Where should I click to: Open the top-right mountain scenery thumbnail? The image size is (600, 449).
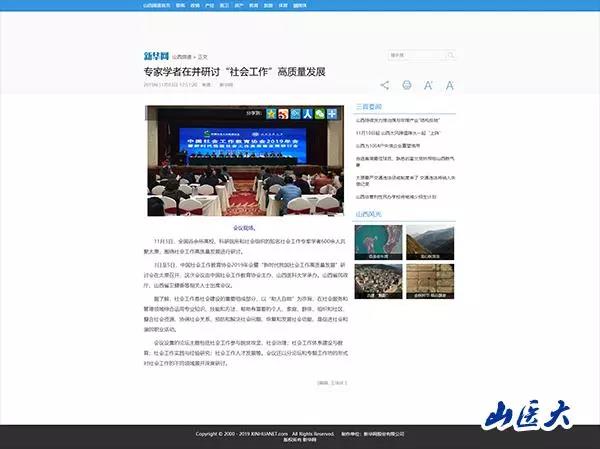pos(430,240)
